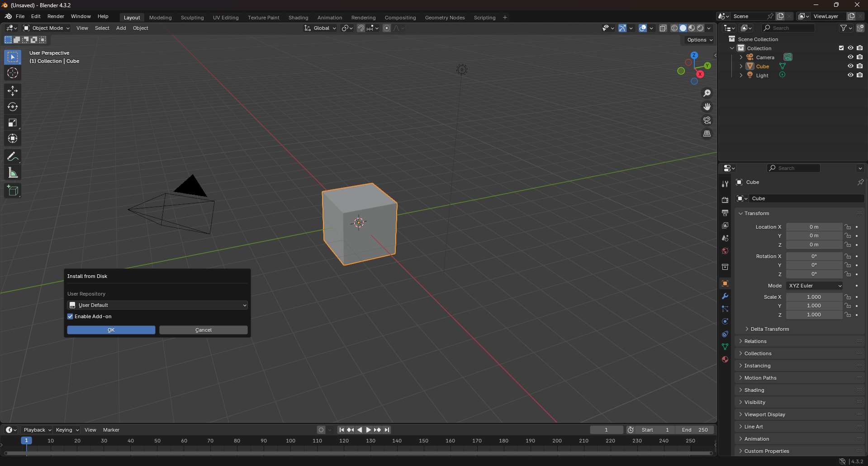Click the Location Z value field
The height and width of the screenshot is (466, 868).
[814, 245]
